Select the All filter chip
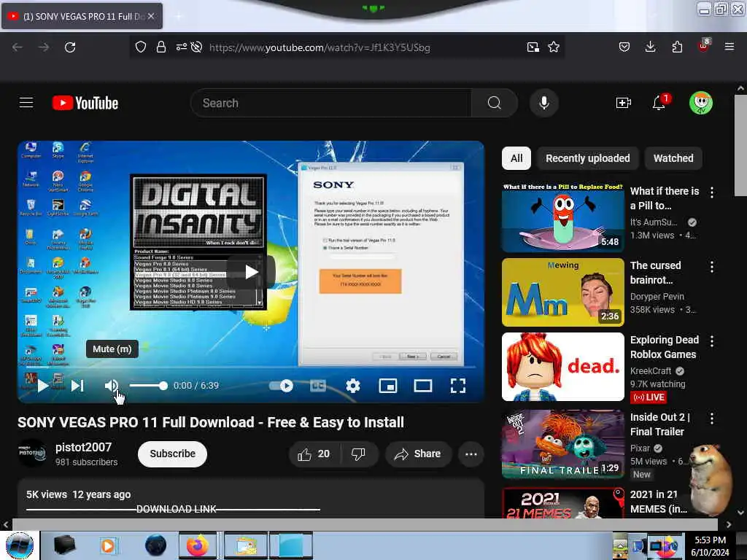The image size is (747, 560). pos(516,158)
